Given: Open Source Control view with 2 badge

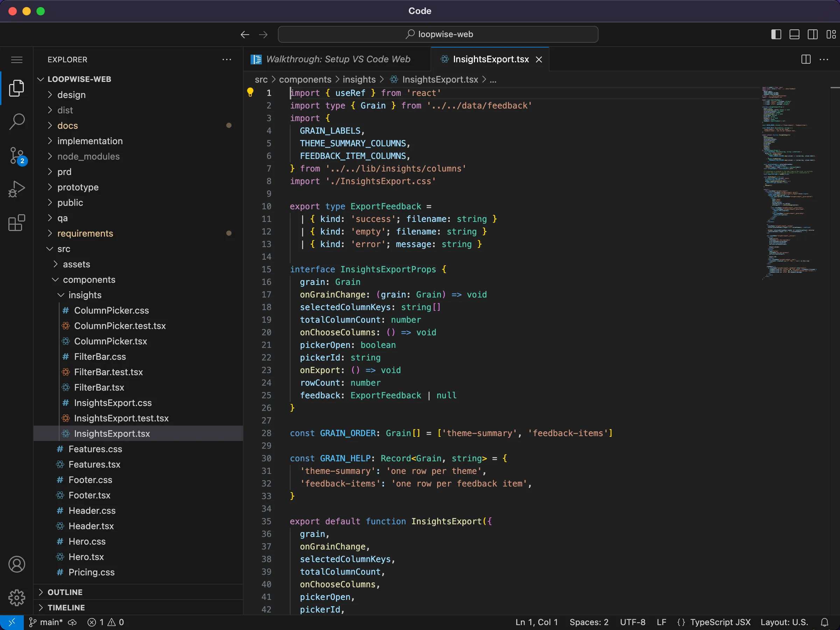Looking at the screenshot, I should (17, 156).
